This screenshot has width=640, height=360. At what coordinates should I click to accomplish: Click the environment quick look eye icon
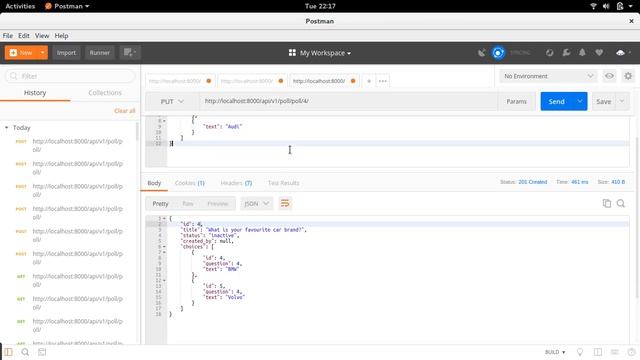[609, 76]
